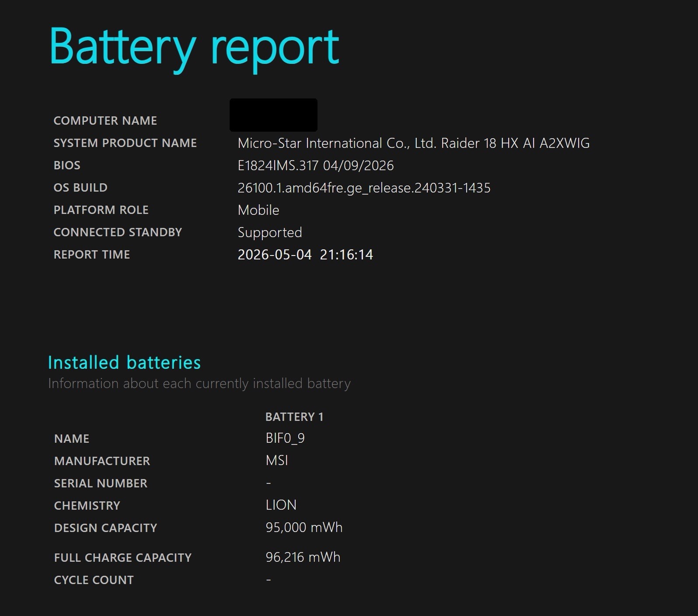698x616 pixels.
Task: Click the CYCLE COUNT label
Action: click(x=94, y=580)
